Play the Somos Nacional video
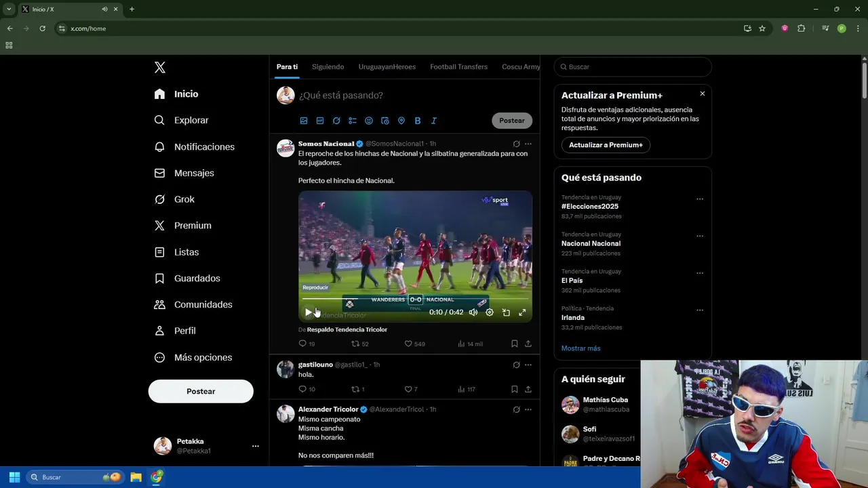Viewport: 868px width, 488px height. pos(308,312)
